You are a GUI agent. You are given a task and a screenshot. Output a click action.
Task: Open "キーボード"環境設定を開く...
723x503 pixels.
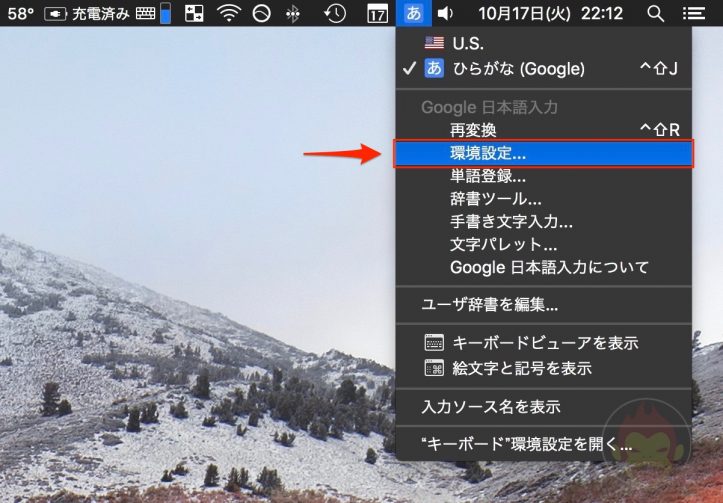pyautogui.click(x=544, y=444)
